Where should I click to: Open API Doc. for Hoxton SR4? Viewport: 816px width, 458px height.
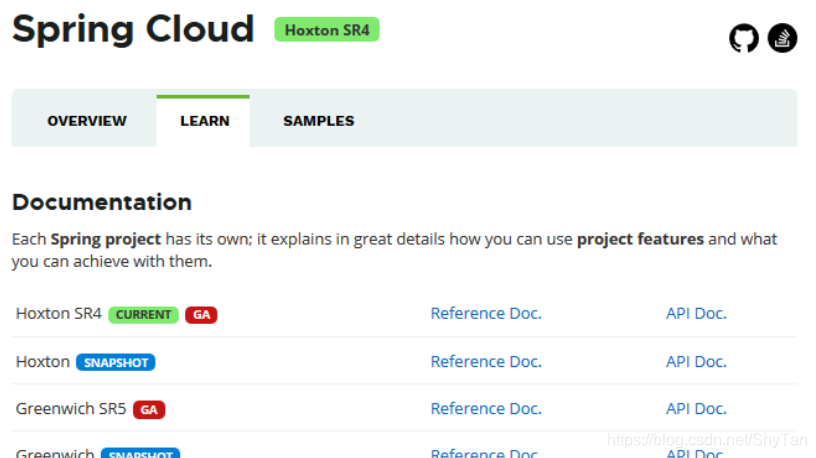click(x=696, y=313)
